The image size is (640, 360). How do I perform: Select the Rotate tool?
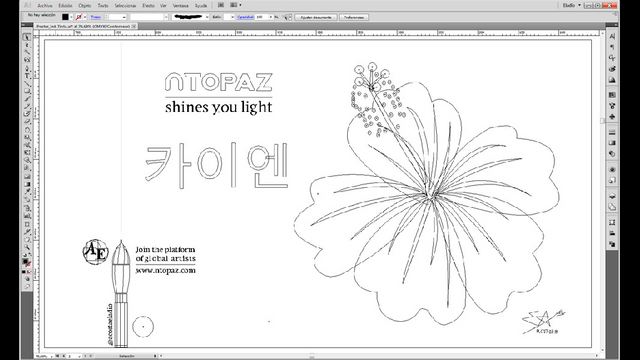27,130
